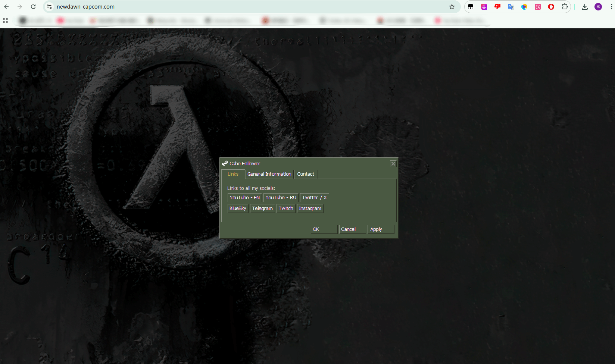Click the browser back arrow
This screenshot has width=615, height=364.
click(x=6, y=7)
